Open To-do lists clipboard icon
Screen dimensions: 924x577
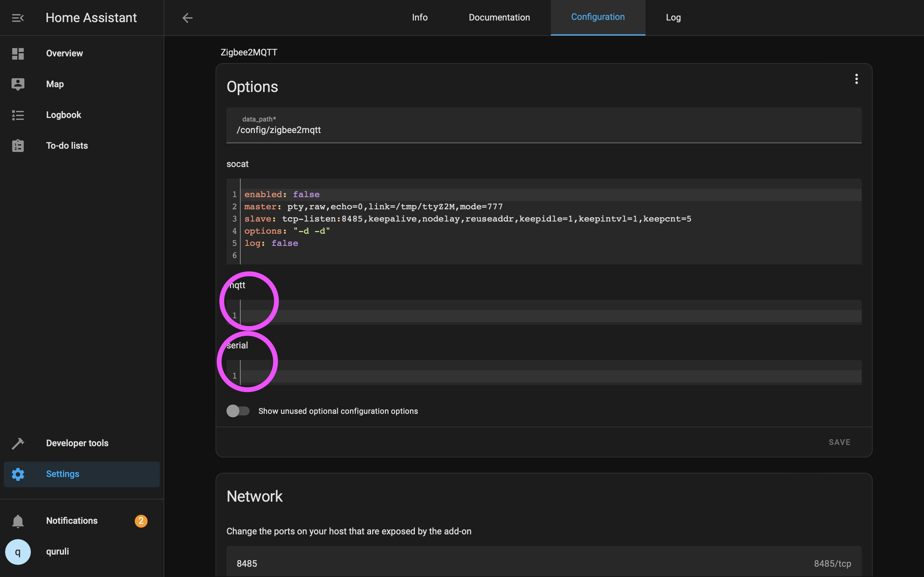[x=18, y=146]
